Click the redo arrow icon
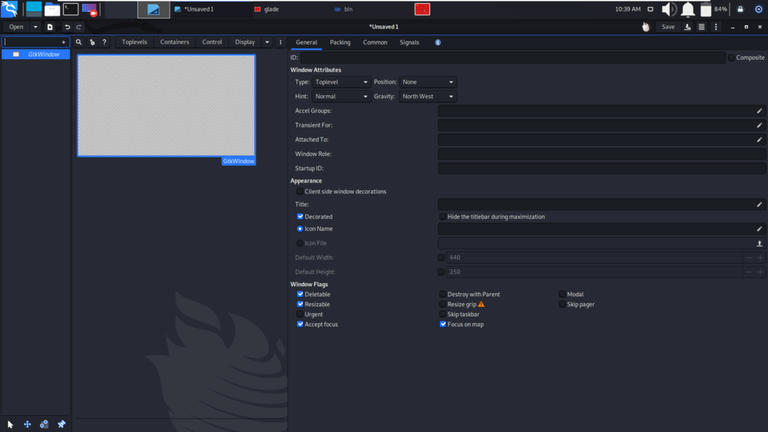The image size is (768, 432). (78, 27)
